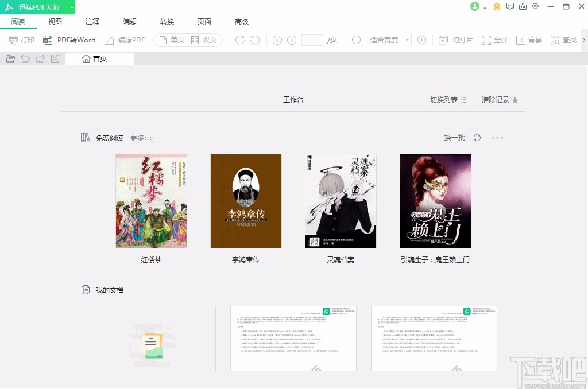The height and width of the screenshot is (389, 588).
Task: Click the undo arrow icon
Action: [x=25, y=59]
